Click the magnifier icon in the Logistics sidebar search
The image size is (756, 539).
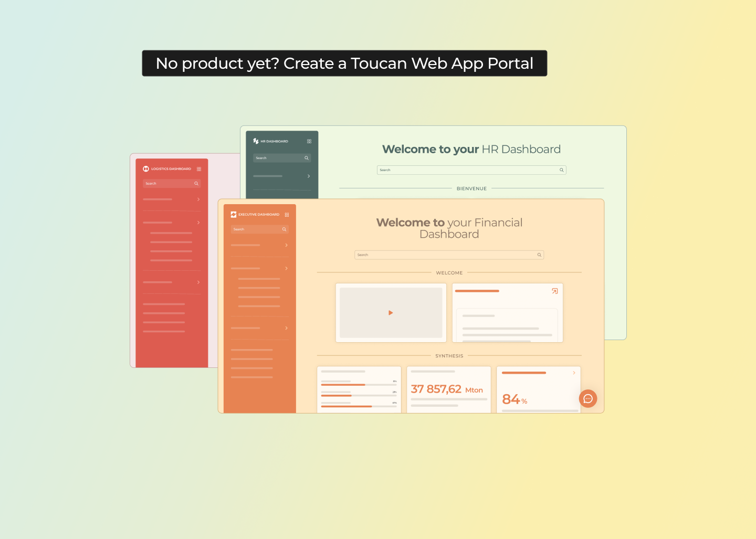pyautogui.click(x=196, y=184)
